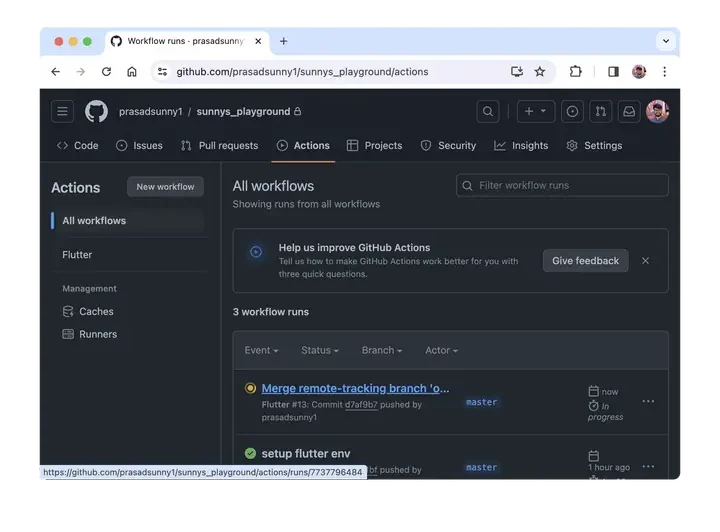This screenshot has height=532, width=720.
Task: Toggle the browser side panel
Action: coord(613,72)
